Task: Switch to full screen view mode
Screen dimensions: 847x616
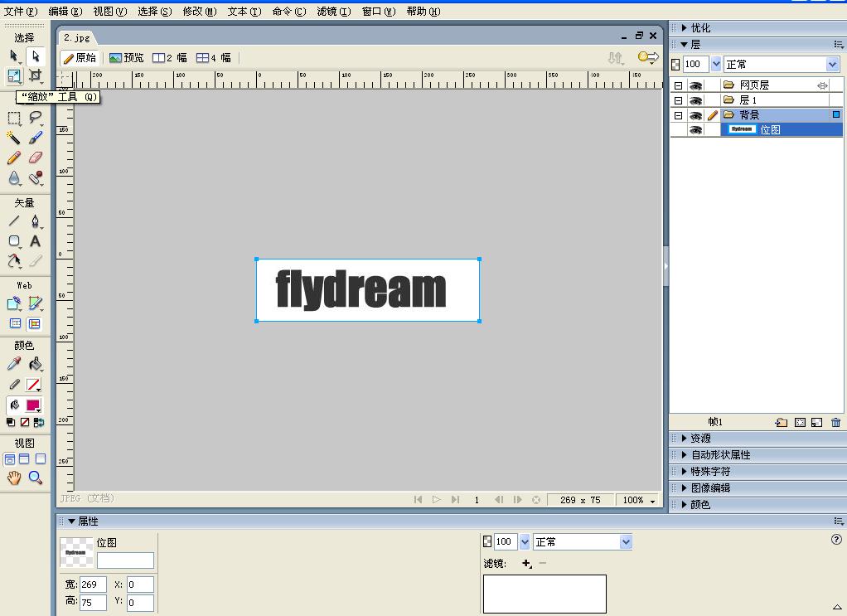Action: click(x=41, y=459)
